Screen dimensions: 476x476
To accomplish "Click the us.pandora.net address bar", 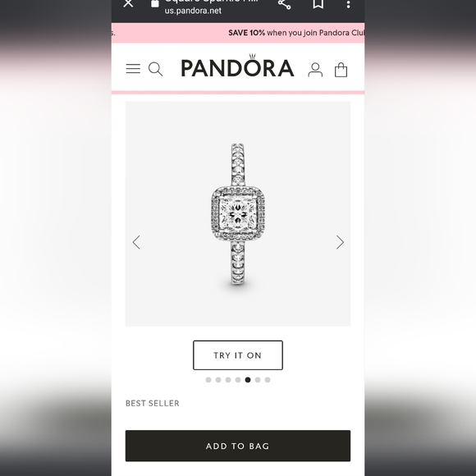I will [193, 10].
